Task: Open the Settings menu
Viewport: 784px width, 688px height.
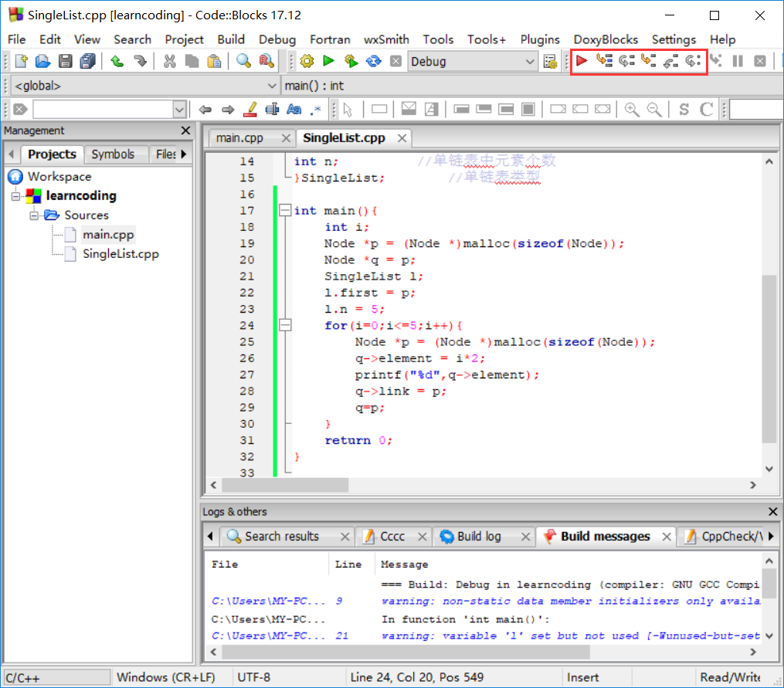Action: click(x=674, y=39)
